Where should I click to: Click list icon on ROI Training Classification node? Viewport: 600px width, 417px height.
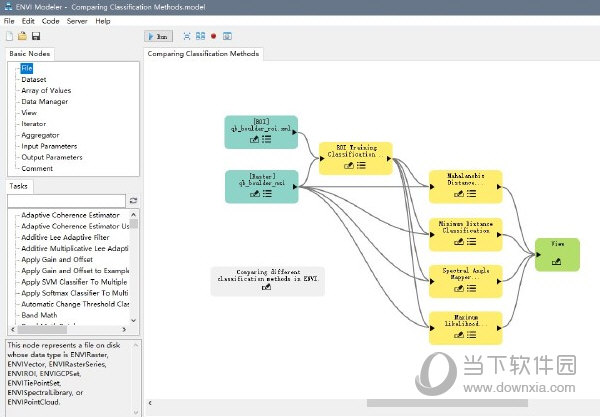[361, 165]
